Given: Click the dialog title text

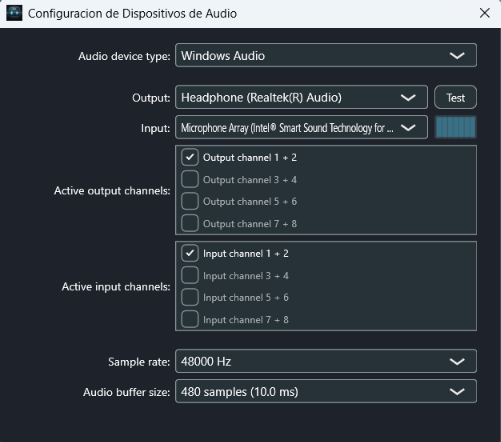Looking at the screenshot, I should coord(132,14).
